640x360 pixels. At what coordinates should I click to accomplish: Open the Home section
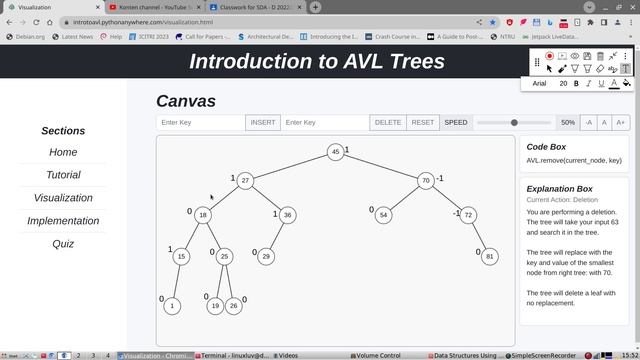pos(63,152)
